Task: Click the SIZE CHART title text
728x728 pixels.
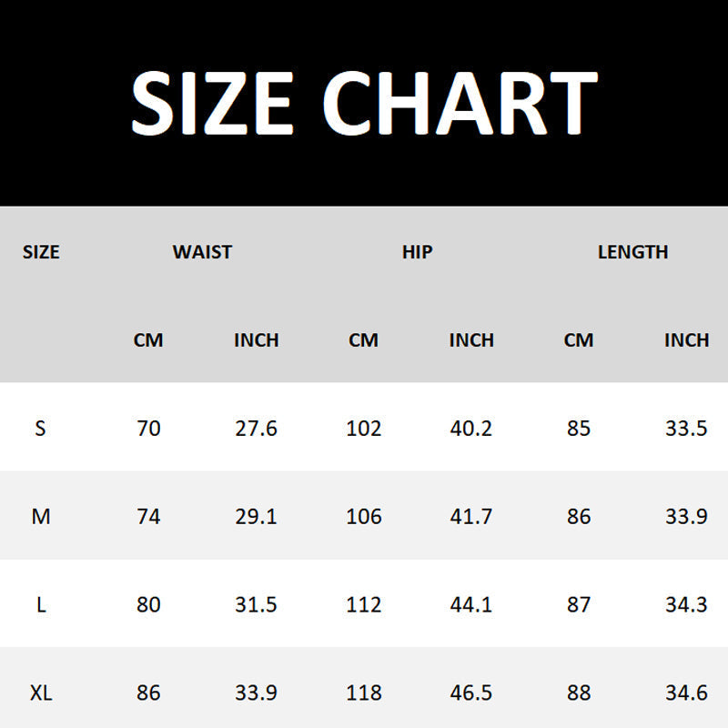Action: coord(365,103)
